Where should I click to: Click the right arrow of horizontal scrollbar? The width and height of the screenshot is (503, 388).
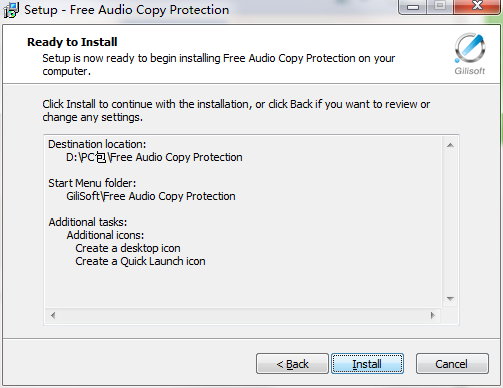click(433, 315)
